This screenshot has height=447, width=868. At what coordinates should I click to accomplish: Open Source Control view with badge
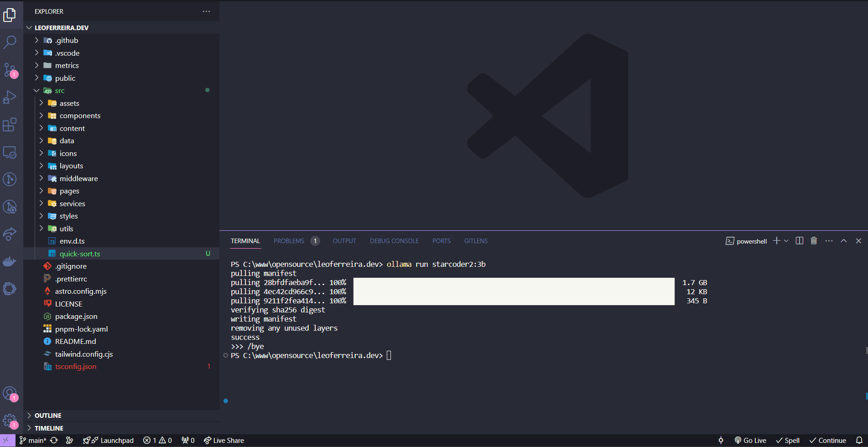[10, 70]
